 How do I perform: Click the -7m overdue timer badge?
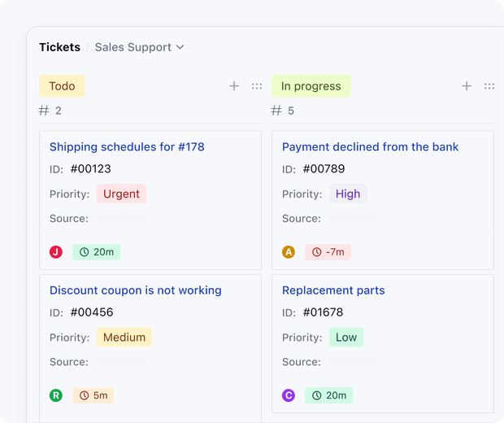click(x=328, y=252)
